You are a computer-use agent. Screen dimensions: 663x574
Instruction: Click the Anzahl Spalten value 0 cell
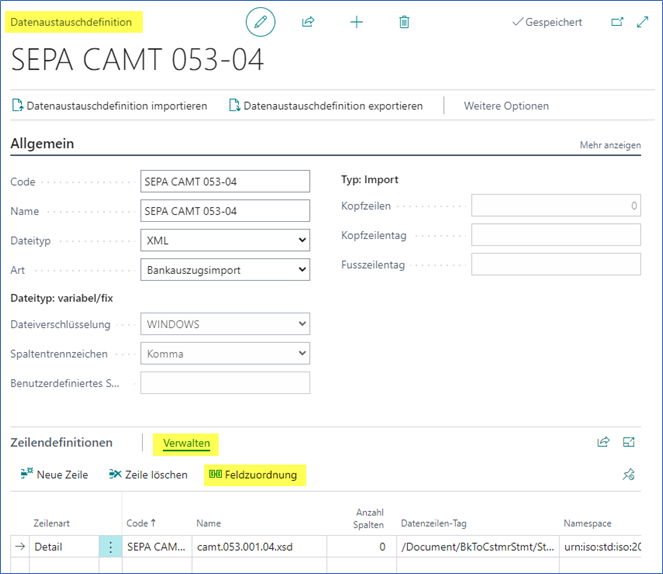pos(362,547)
